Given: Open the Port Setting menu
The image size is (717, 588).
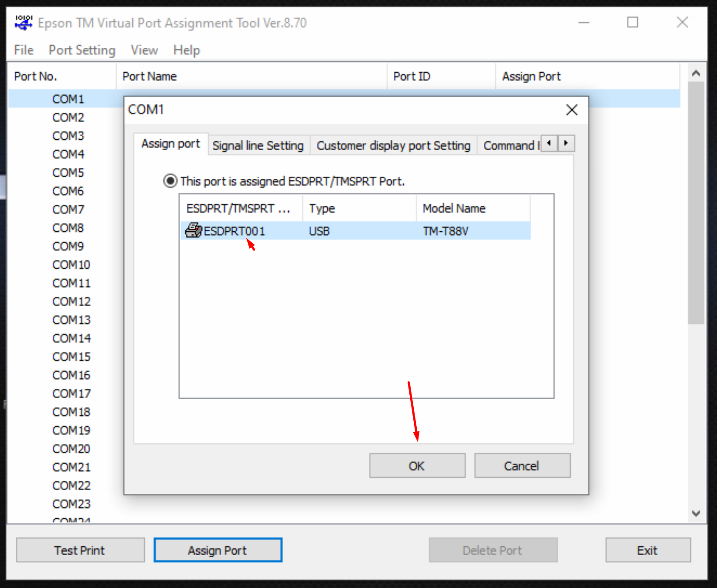Looking at the screenshot, I should [x=82, y=50].
